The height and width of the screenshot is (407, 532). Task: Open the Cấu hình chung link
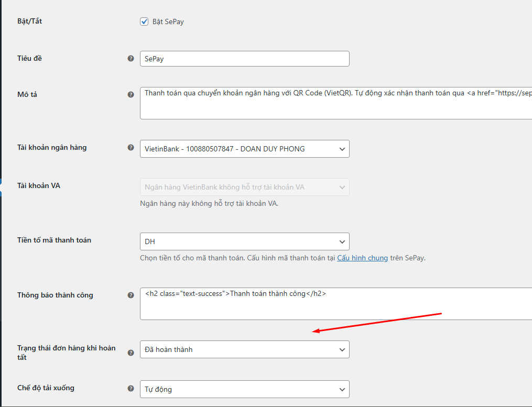pos(362,258)
